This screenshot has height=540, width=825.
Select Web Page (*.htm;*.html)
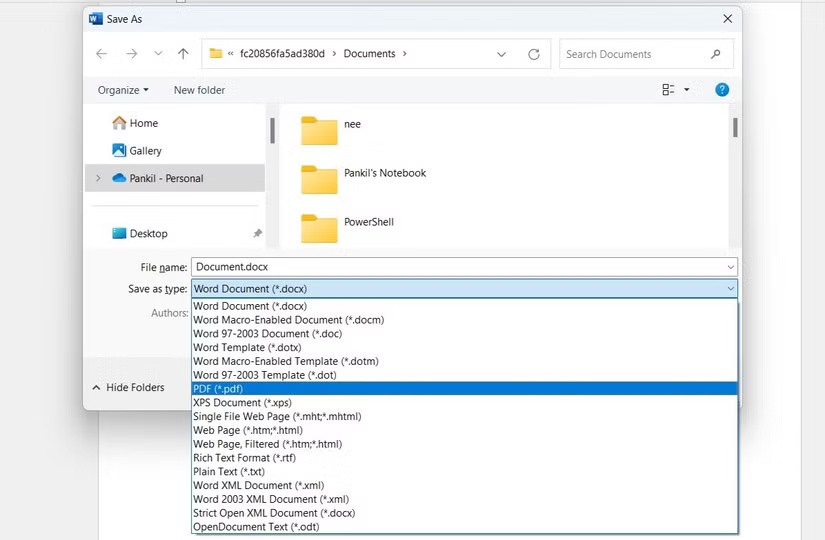[465, 430]
